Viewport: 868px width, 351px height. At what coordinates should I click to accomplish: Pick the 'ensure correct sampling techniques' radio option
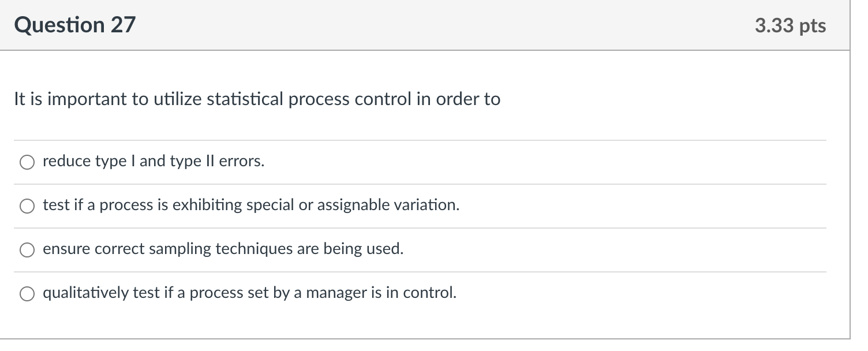[27, 251]
